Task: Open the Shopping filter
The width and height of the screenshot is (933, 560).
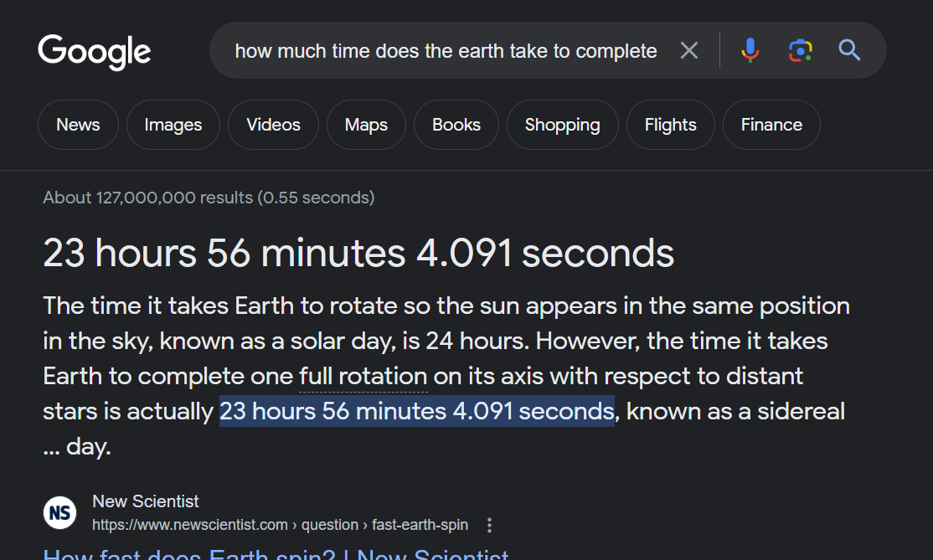Action: (x=562, y=125)
